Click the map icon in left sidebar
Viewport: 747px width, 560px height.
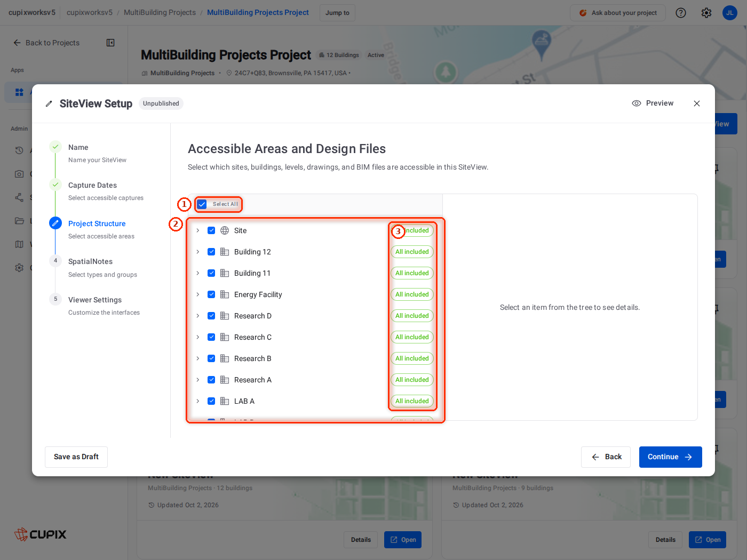(x=19, y=244)
